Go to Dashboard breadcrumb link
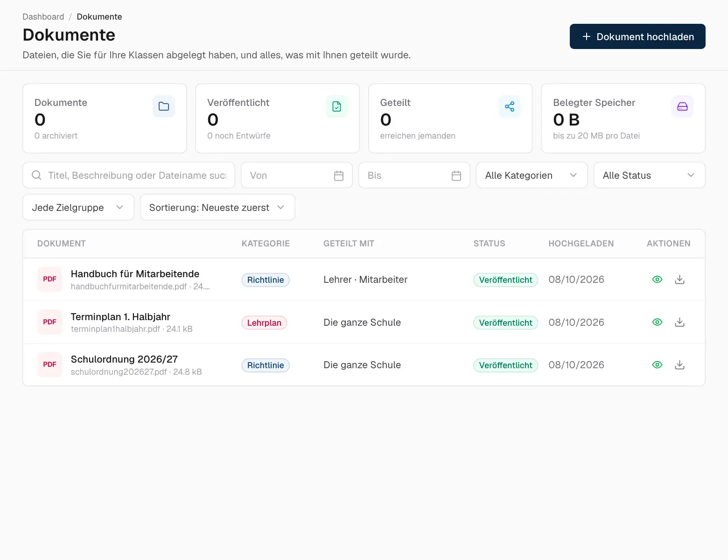728x560 pixels. point(43,17)
